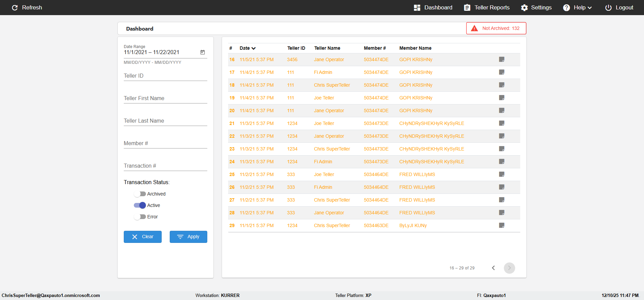644x300 pixels.
Task: Open the note icon for row 28
Action: 502,213
